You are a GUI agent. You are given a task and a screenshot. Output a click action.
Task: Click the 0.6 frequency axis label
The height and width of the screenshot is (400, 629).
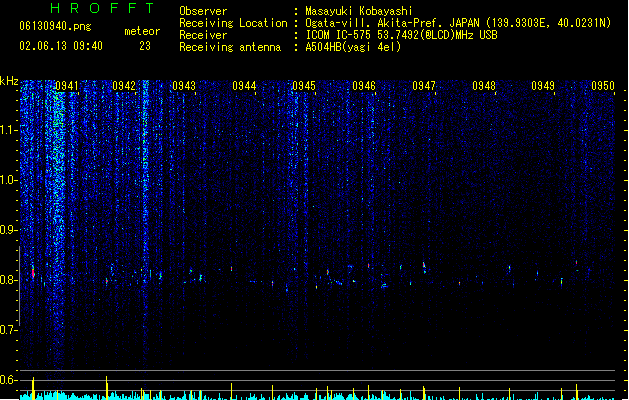pyautogui.click(x=8, y=380)
